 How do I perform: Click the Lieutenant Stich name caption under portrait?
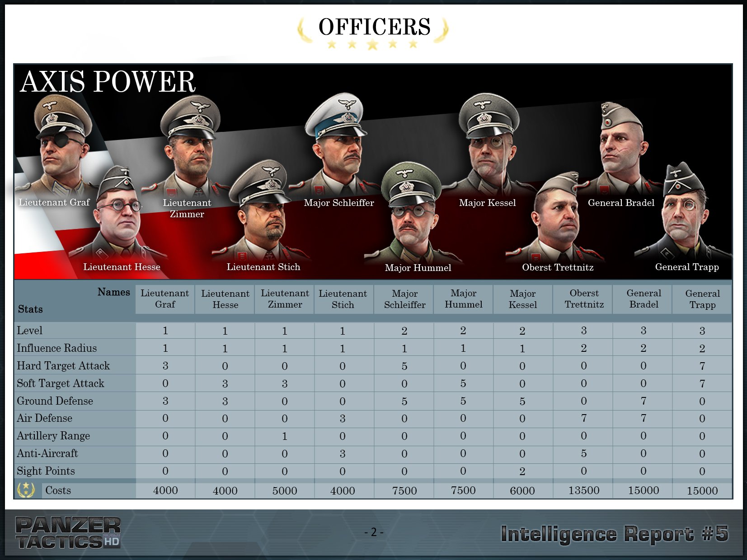[x=263, y=267]
